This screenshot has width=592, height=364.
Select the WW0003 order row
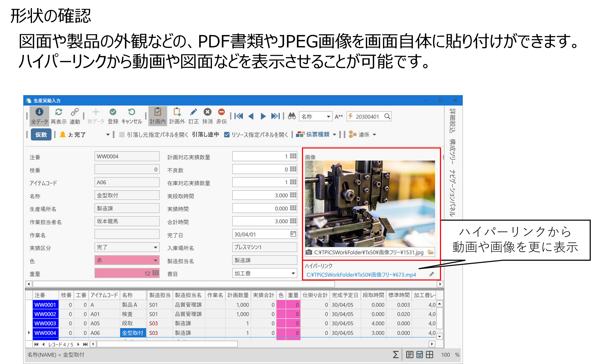click(45, 323)
